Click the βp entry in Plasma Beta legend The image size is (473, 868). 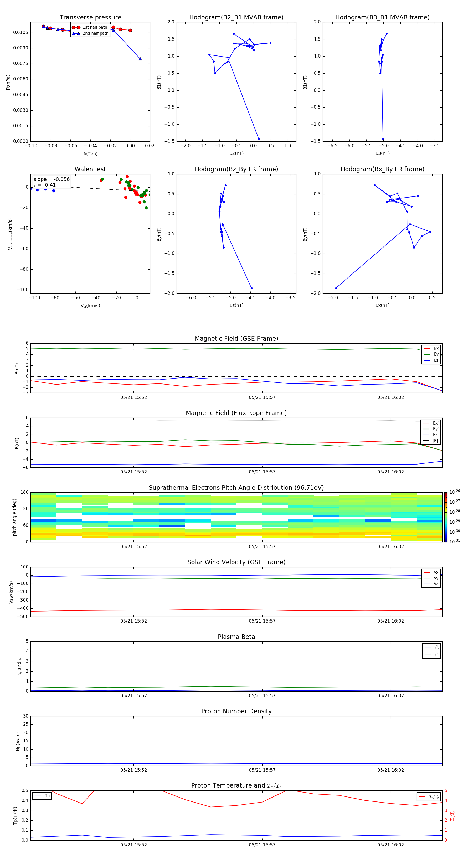coord(431,647)
